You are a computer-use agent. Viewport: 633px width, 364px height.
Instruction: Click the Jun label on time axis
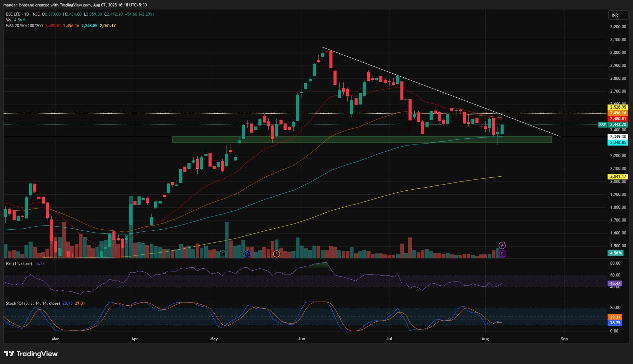(x=301, y=339)
